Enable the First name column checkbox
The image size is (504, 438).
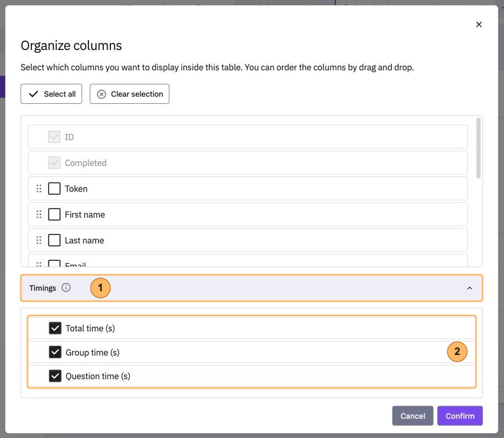point(54,214)
